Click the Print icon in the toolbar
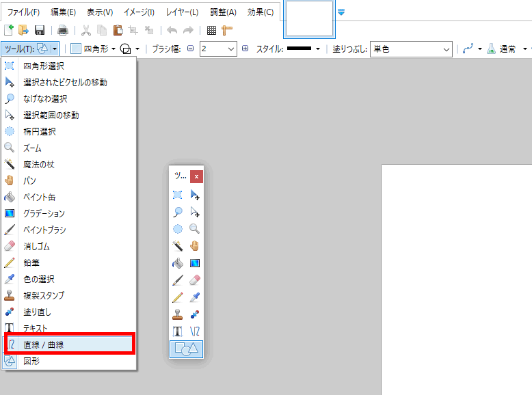 (x=63, y=30)
